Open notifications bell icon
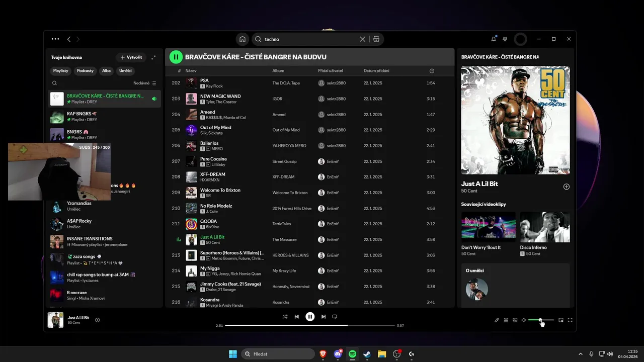The width and height of the screenshot is (644, 362). click(494, 39)
